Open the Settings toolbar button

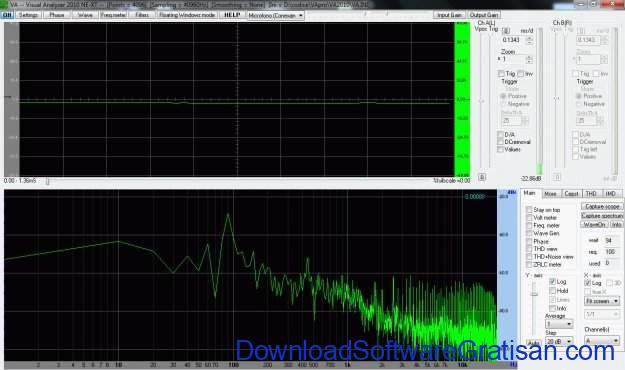tap(28, 15)
